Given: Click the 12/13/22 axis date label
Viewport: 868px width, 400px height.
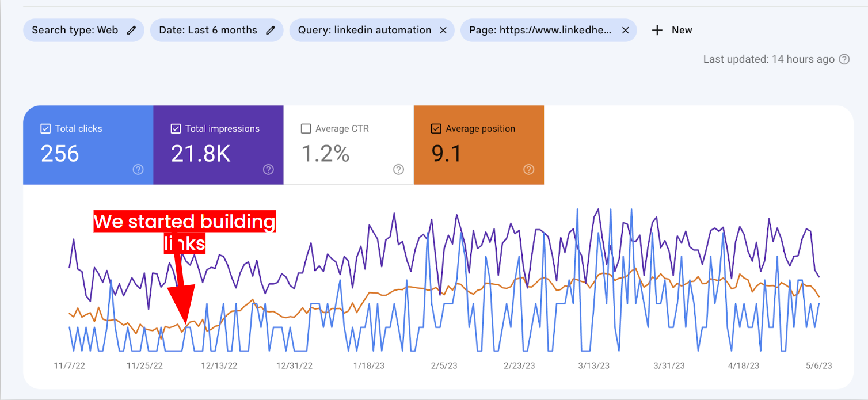Looking at the screenshot, I should [219, 365].
